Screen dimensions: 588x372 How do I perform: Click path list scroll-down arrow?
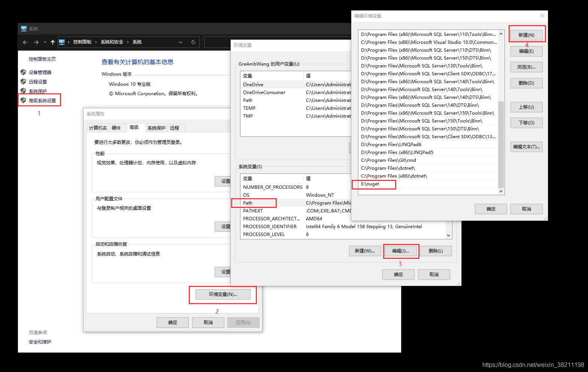point(501,191)
